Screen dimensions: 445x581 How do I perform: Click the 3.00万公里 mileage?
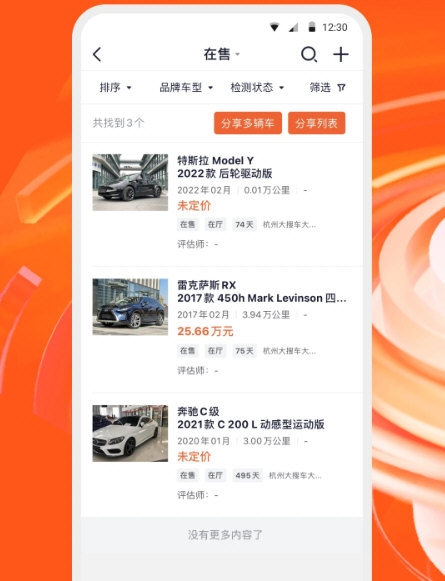tap(266, 441)
